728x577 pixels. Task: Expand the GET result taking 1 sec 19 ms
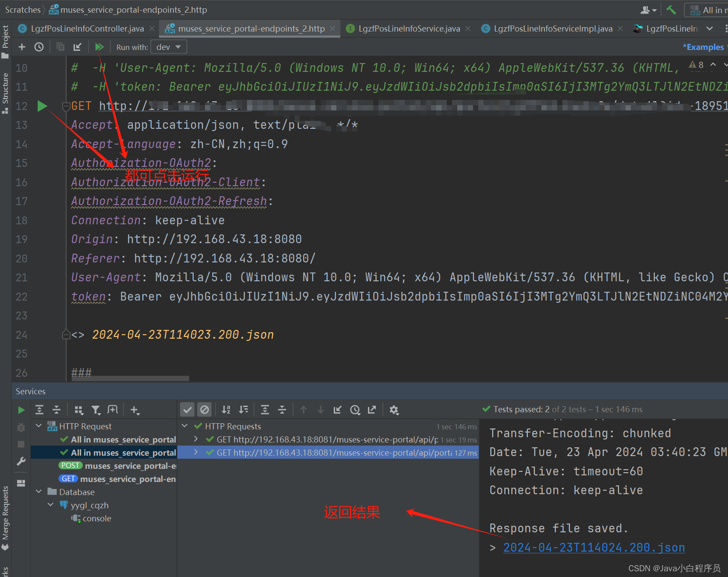point(196,439)
